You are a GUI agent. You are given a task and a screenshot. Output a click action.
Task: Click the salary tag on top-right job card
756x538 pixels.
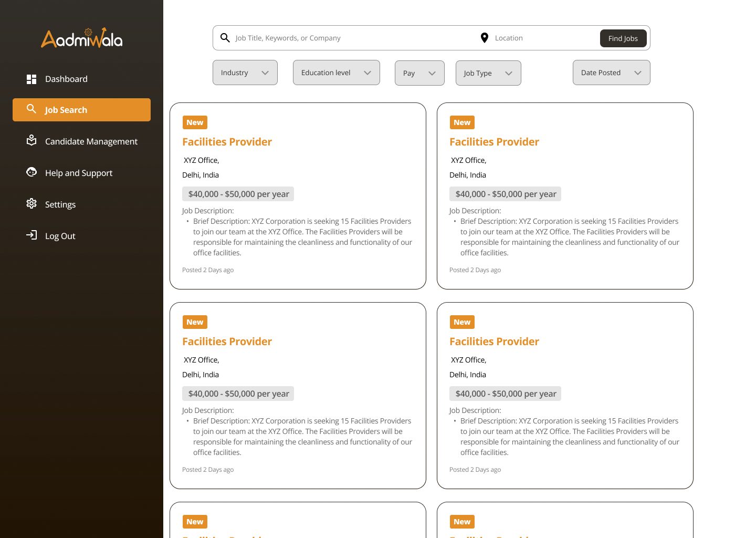tap(505, 194)
